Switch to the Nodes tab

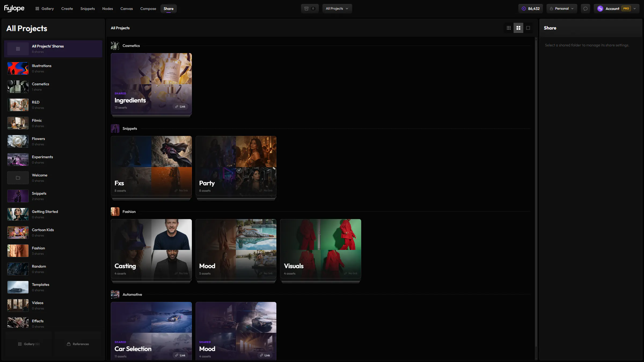[108, 9]
